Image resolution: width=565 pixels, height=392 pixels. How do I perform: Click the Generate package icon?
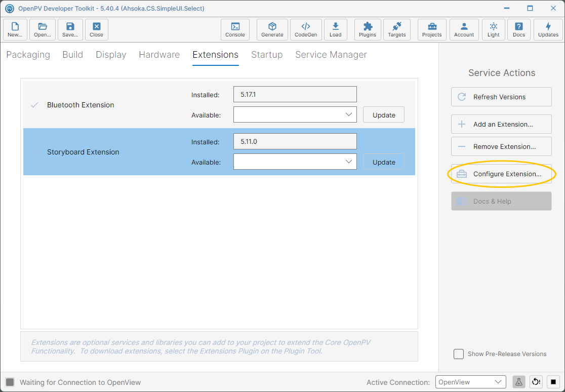point(272,29)
